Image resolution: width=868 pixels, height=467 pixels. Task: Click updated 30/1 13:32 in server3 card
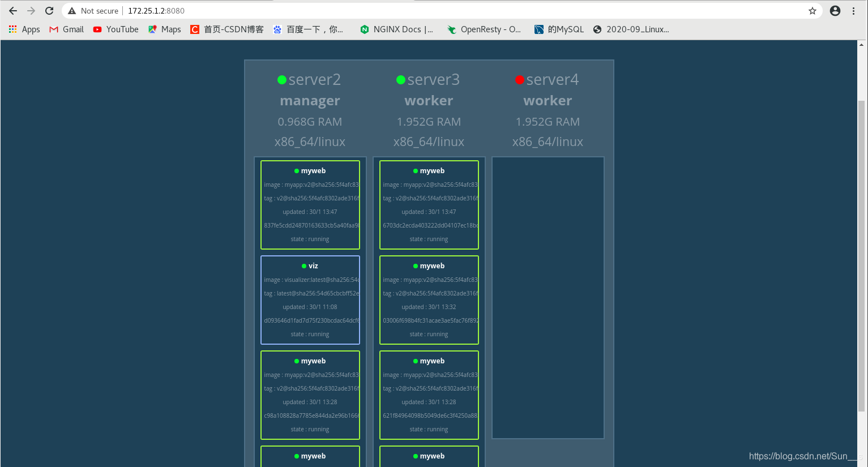coord(429,307)
